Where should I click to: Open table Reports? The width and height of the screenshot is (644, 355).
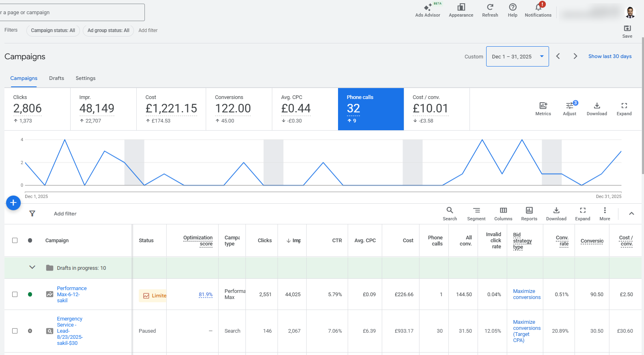529,214
